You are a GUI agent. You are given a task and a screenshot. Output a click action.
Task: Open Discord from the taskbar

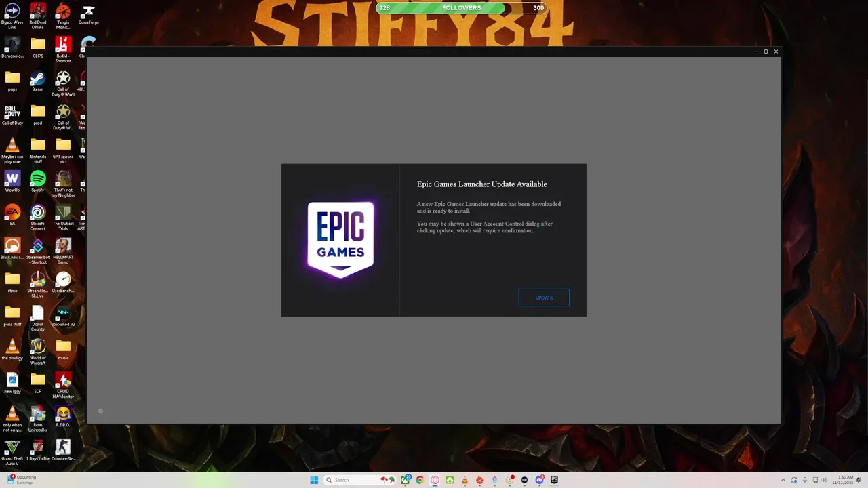click(539, 480)
